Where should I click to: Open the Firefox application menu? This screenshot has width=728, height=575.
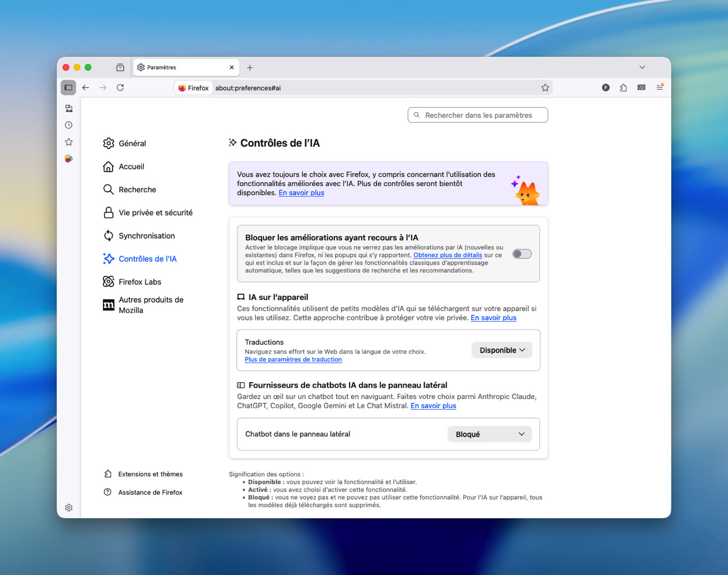(660, 87)
